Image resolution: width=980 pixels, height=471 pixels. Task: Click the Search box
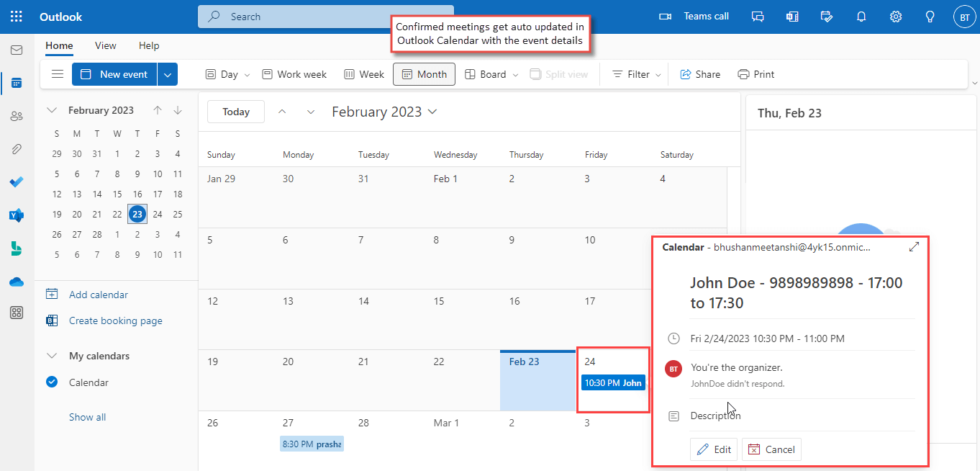[326, 17]
